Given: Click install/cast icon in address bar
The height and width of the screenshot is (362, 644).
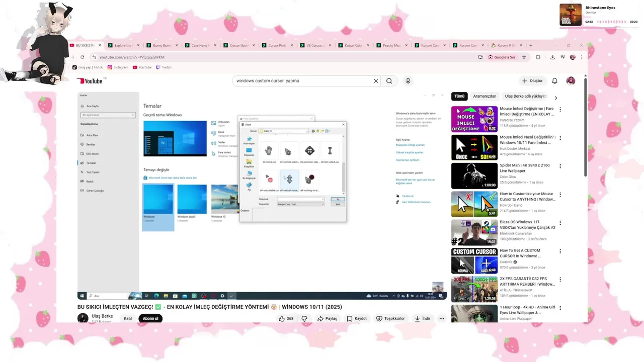Looking at the screenshot, I should pos(480,57).
